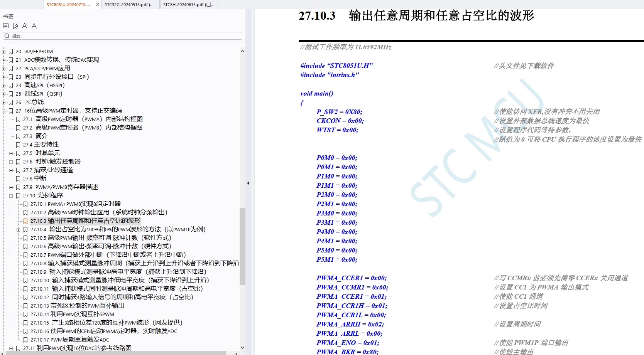Expand the 27.11 利用PWM实现16位DAC node

(x=11, y=348)
